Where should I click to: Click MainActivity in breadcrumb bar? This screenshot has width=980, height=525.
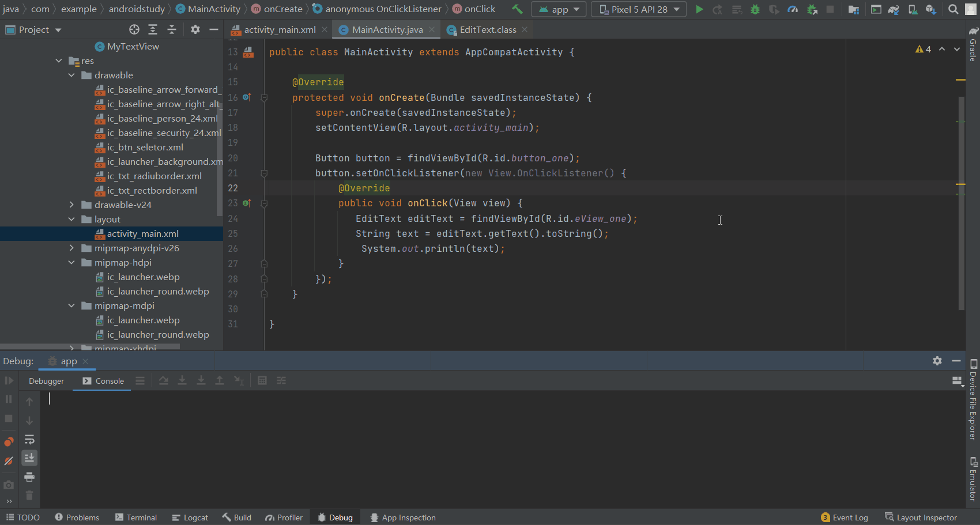pyautogui.click(x=208, y=9)
